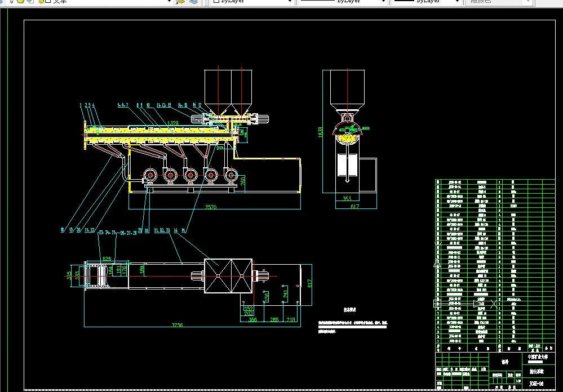The height and width of the screenshot is (392, 563).
Task: Pick the vertical 241 dimension
Action: [x=286, y=293]
